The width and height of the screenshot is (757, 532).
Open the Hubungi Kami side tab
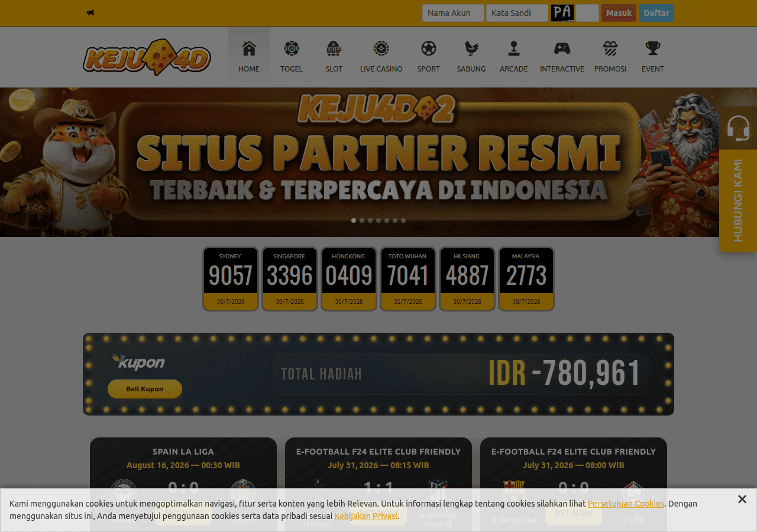pyautogui.click(x=738, y=200)
